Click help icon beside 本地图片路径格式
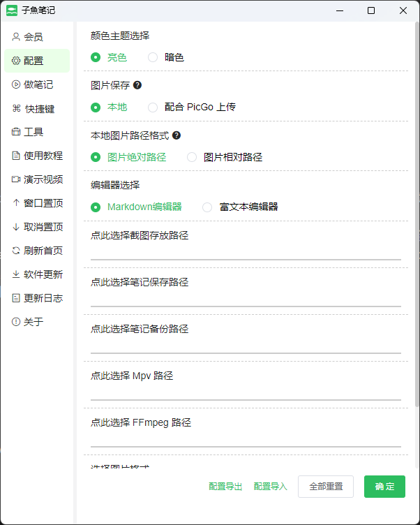Screen dimensions: 420x525 pos(177,135)
